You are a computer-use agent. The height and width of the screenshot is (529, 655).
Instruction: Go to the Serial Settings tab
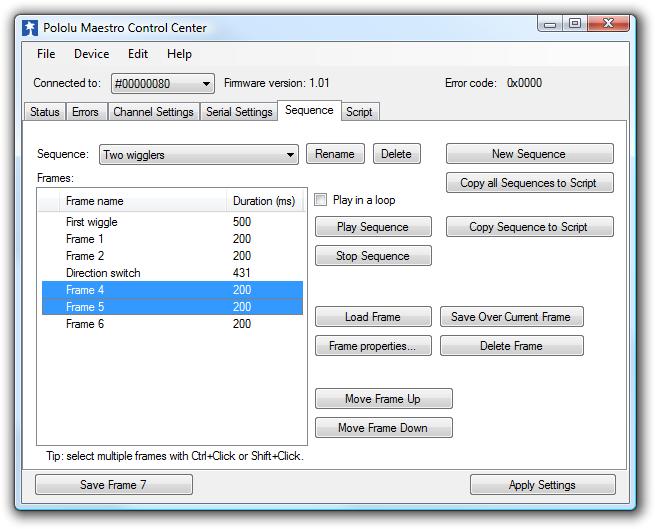tap(239, 112)
